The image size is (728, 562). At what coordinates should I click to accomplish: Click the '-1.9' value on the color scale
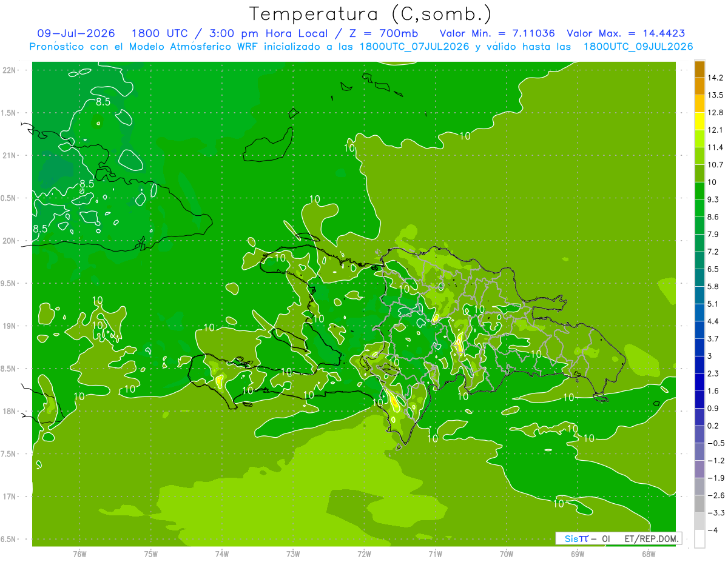716,478
